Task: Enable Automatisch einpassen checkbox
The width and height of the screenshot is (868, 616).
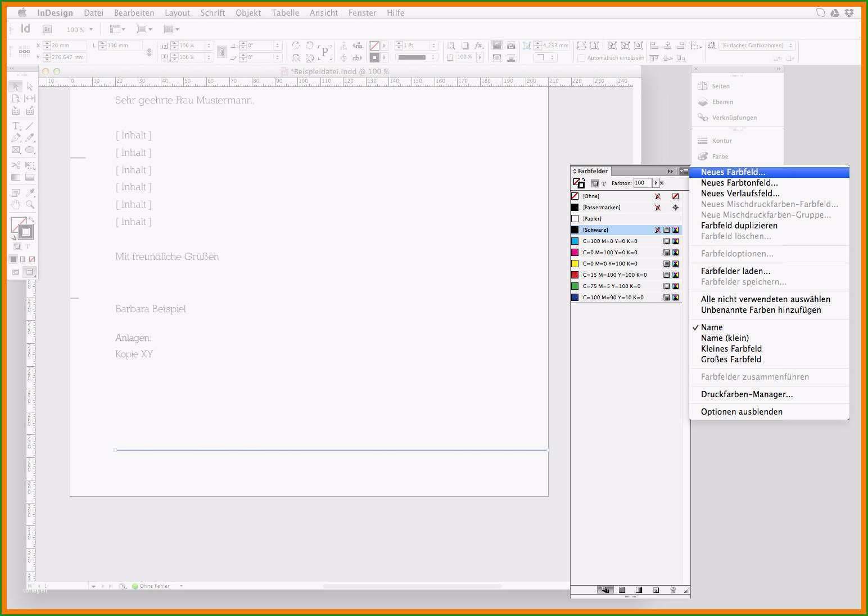Action: [x=581, y=58]
